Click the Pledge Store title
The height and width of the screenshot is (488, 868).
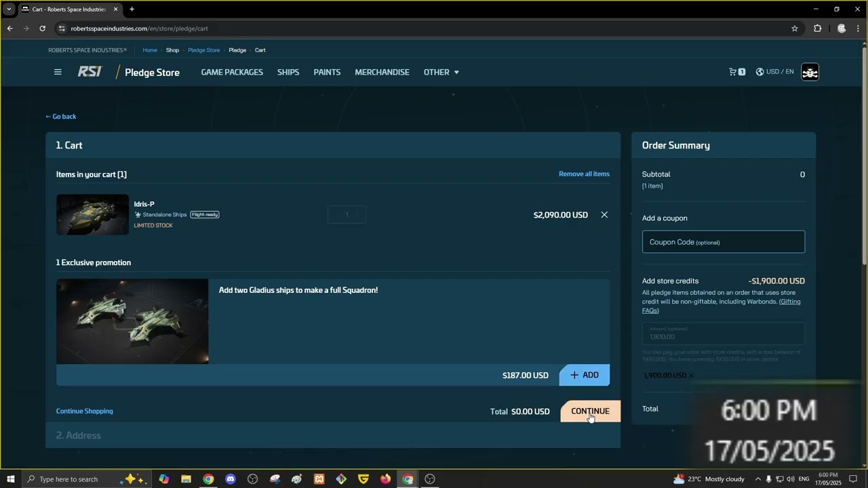pyautogui.click(x=152, y=73)
